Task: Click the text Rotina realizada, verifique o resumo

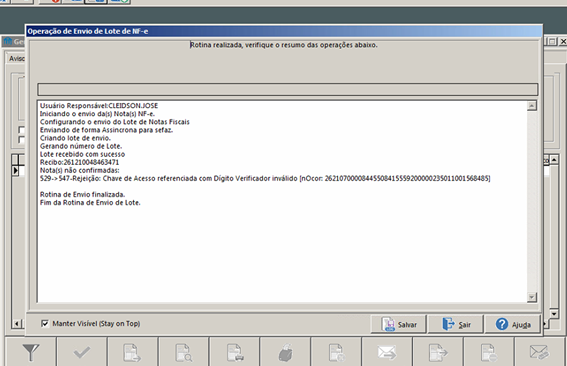Action: [284, 45]
